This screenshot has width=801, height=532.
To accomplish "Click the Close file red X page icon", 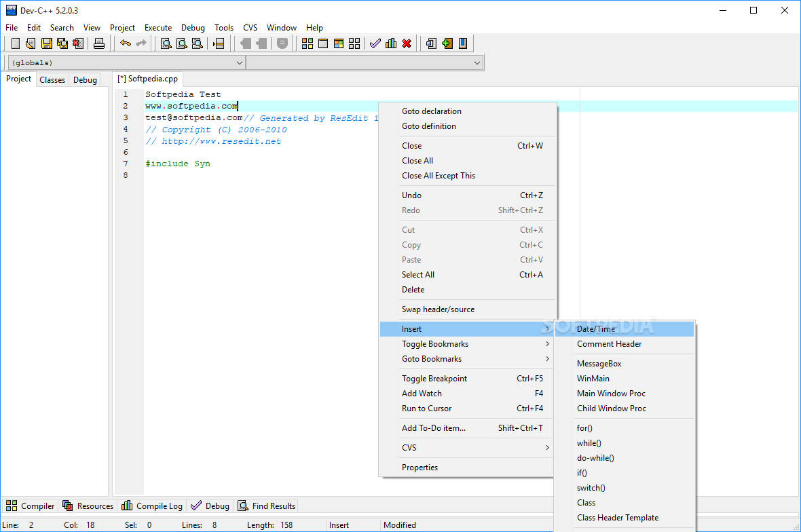I will pos(77,43).
